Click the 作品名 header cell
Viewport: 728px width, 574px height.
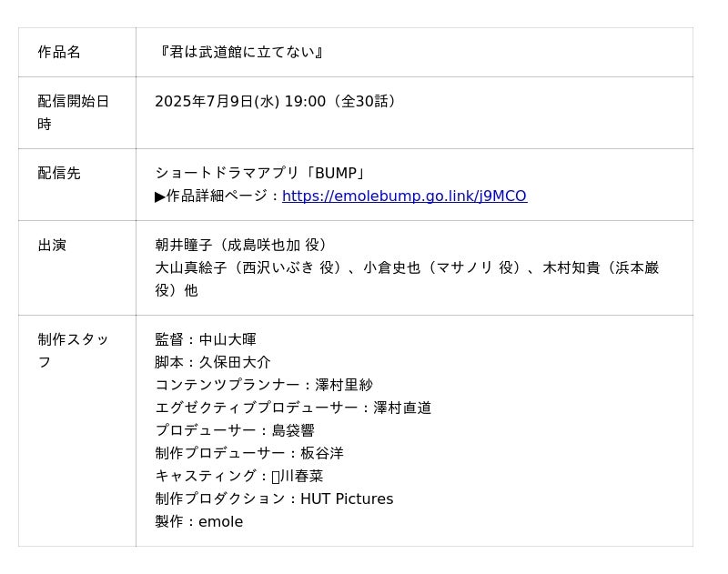59,52
